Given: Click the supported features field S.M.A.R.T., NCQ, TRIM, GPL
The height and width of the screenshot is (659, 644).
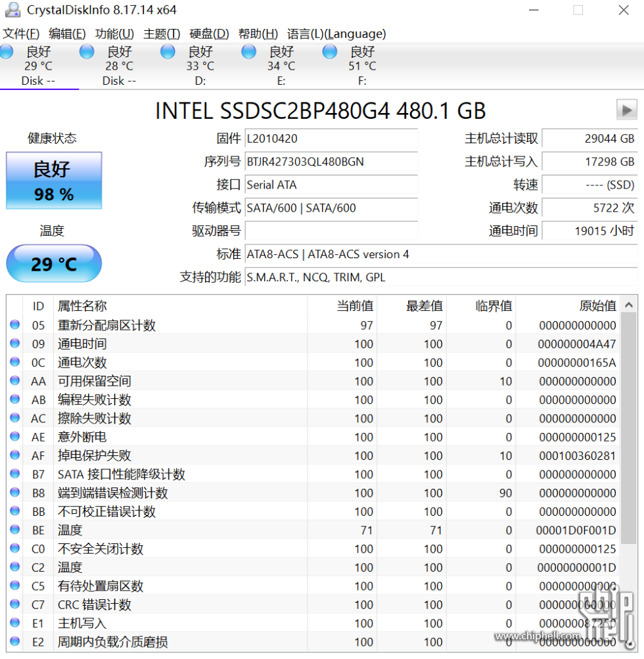Looking at the screenshot, I should click(x=442, y=277).
